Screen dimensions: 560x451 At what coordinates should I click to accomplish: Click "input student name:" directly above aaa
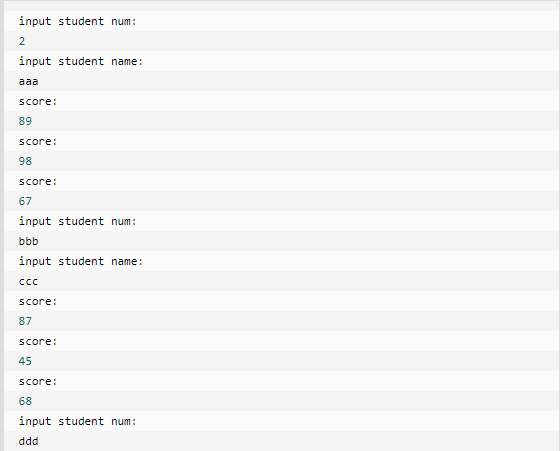click(81, 61)
